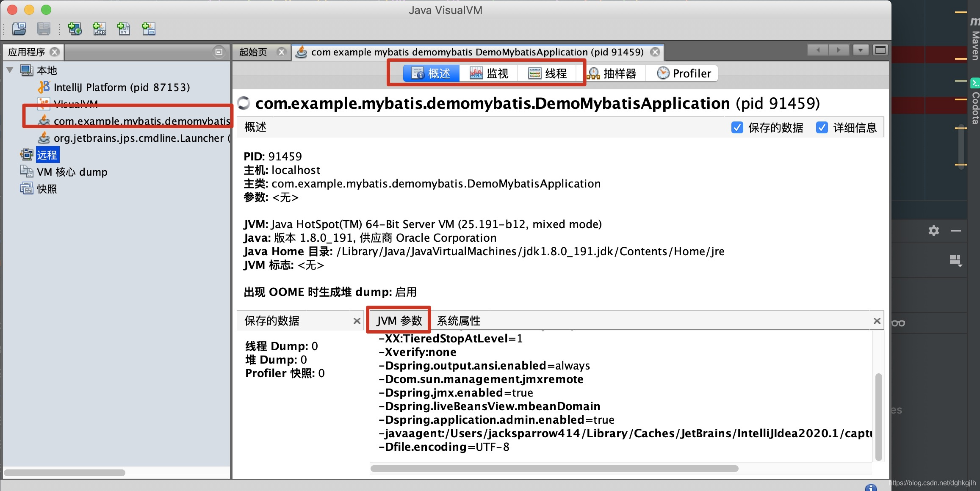The width and height of the screenshot is (980, 491).
Task: Close the 起始页 tab
Action: [x=281, y=52]
